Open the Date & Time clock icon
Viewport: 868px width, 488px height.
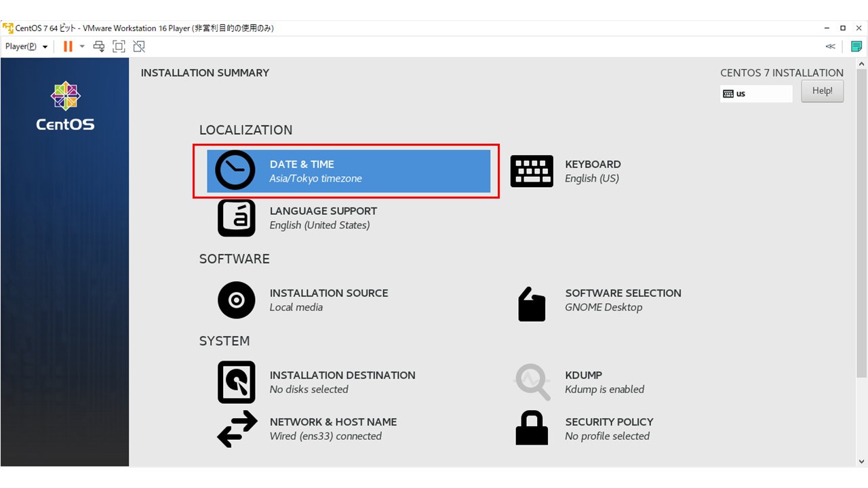tap(235, 171)
